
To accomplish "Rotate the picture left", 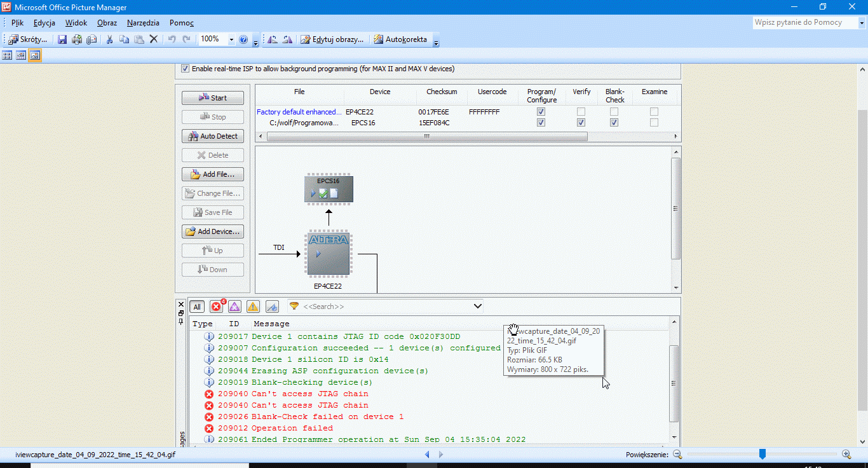I will 273,39.
